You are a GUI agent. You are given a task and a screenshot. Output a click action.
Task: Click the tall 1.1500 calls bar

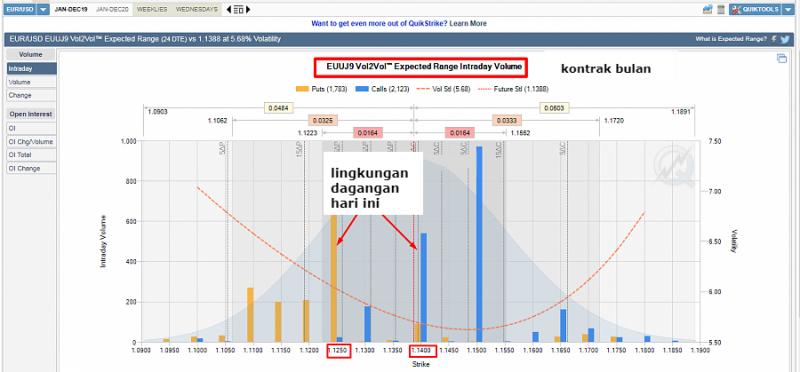tap(479, 244)
